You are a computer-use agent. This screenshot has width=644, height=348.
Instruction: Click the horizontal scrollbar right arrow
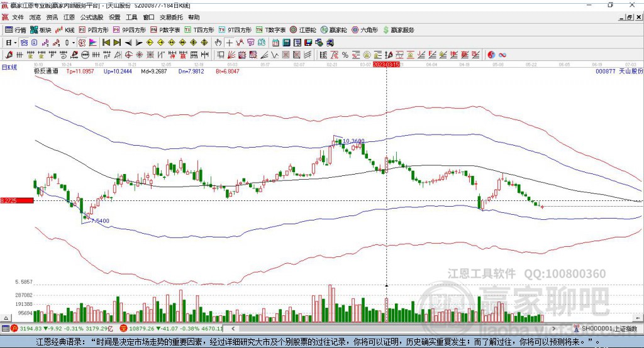tap(554, 329)
